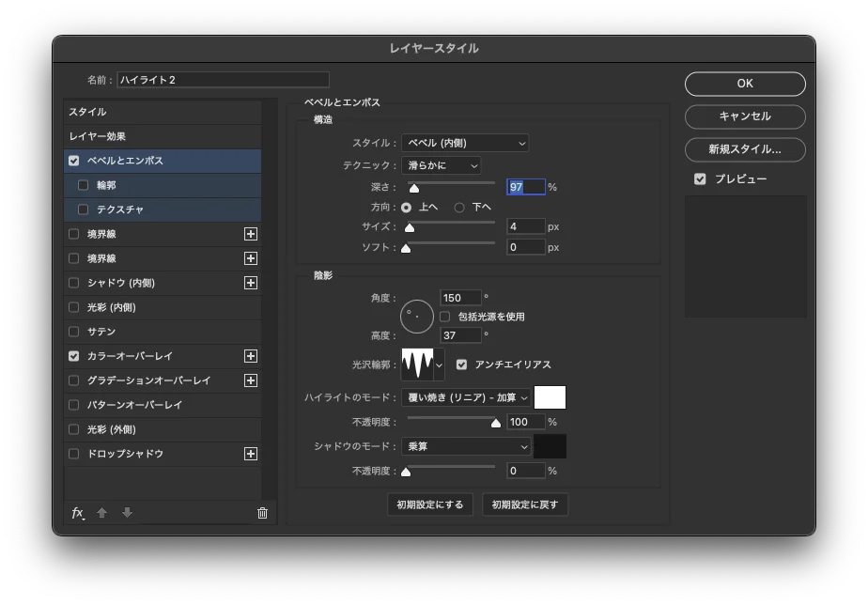Toggle the プレビュー checkbox
Screen dimensions: 868x605
point(700,178)
